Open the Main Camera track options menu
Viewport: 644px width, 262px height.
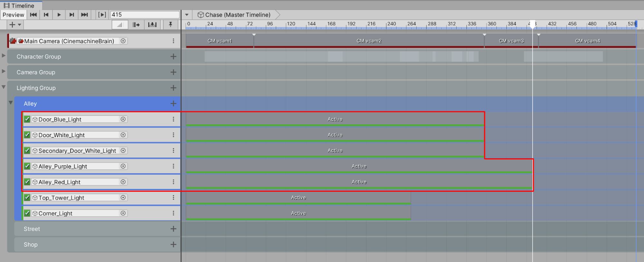(x=173, y=41)
